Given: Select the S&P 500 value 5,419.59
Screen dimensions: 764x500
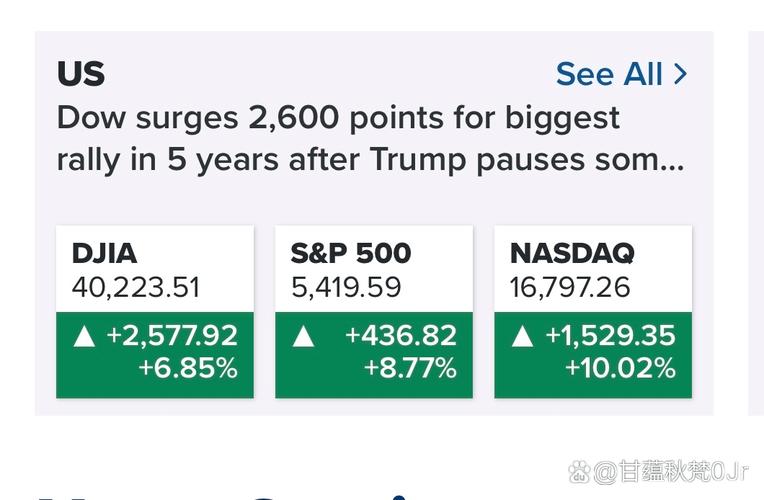Looking at the screenshot, I should tap(346, 288).
